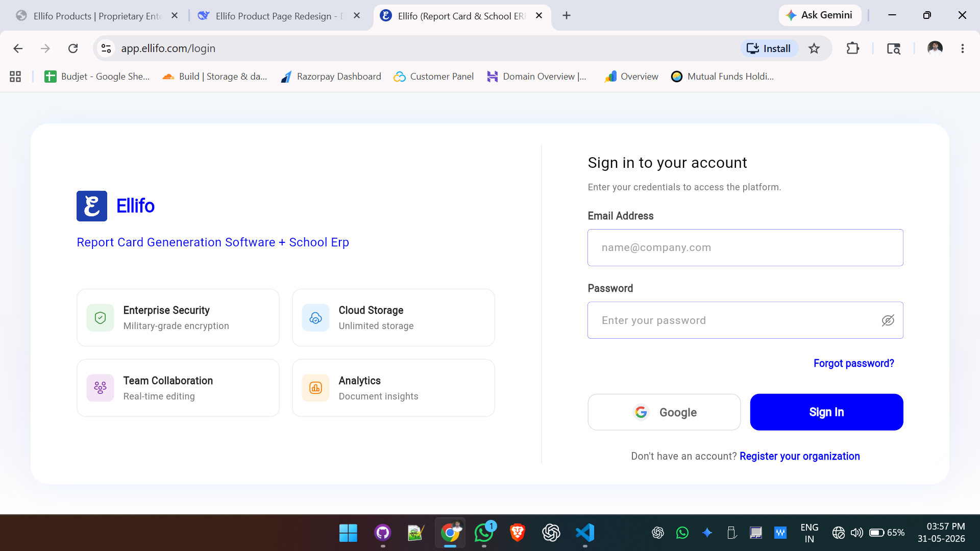Open volume control in system tray
This screenshot has width=980, height=551.
click(857, 533)
